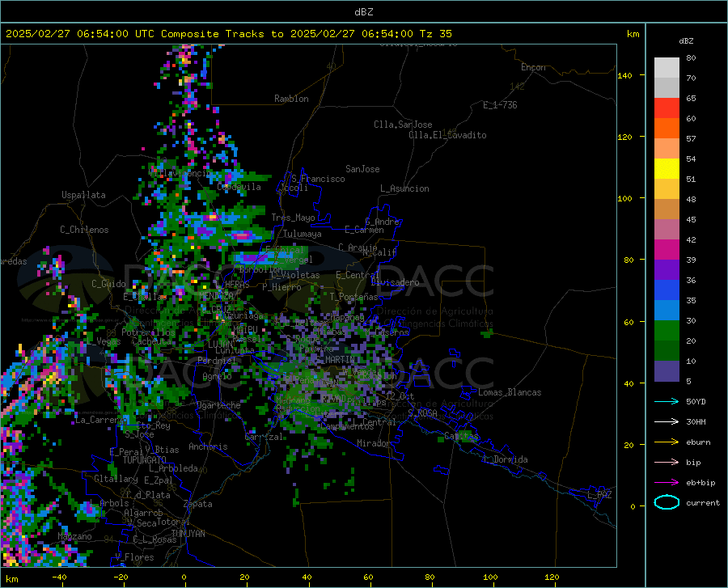
Task: Click the Ramblon map label
Action: click(x=291, y=99)
